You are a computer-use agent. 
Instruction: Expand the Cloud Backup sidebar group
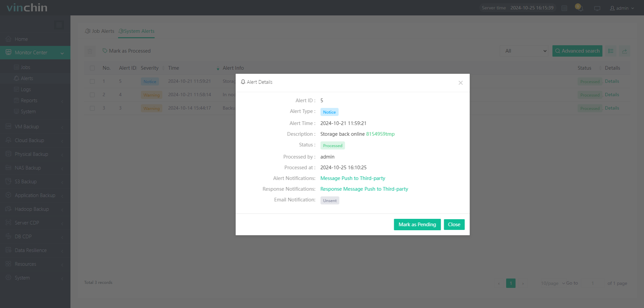tap(29, 140)
